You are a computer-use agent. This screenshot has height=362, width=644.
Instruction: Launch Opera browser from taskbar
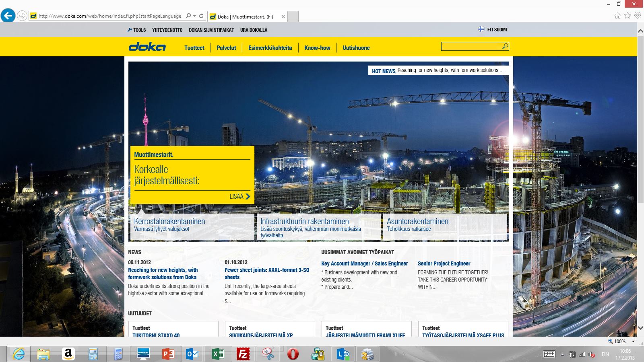tap(293, 354)
